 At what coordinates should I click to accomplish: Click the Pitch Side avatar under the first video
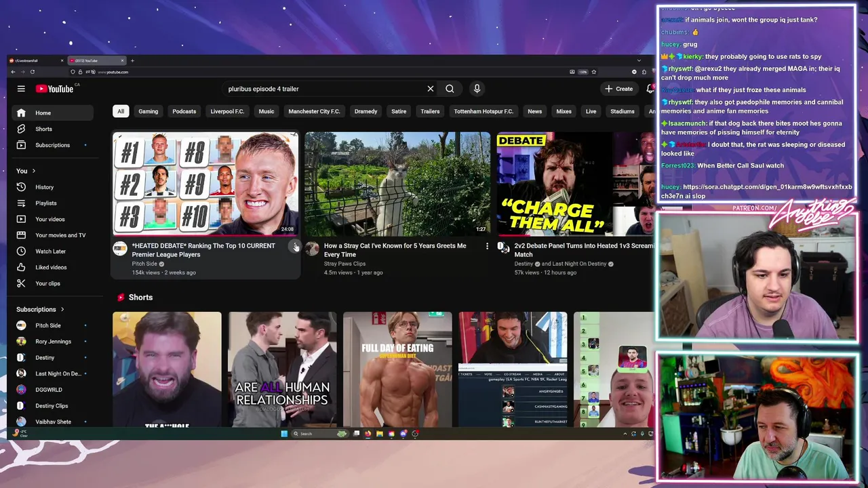pyautogui.click(x=120, y=249)
